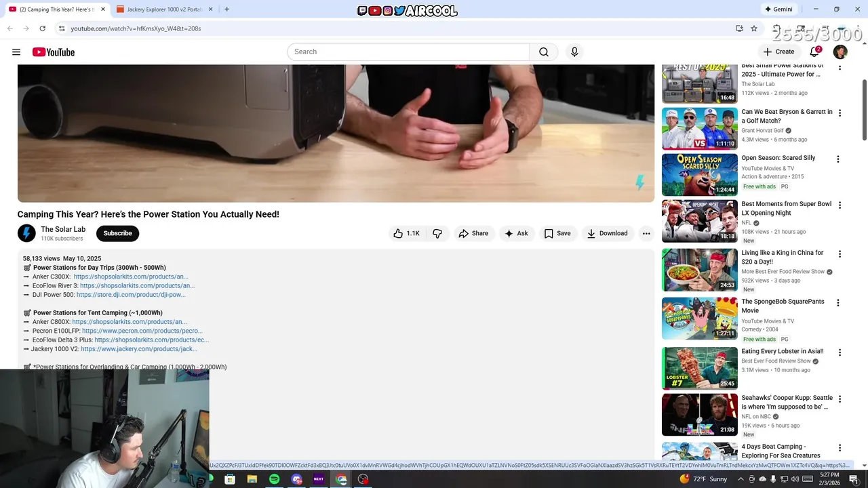Open the Gemini panel in Chrome
868x488 pixels.
(778, 9)
